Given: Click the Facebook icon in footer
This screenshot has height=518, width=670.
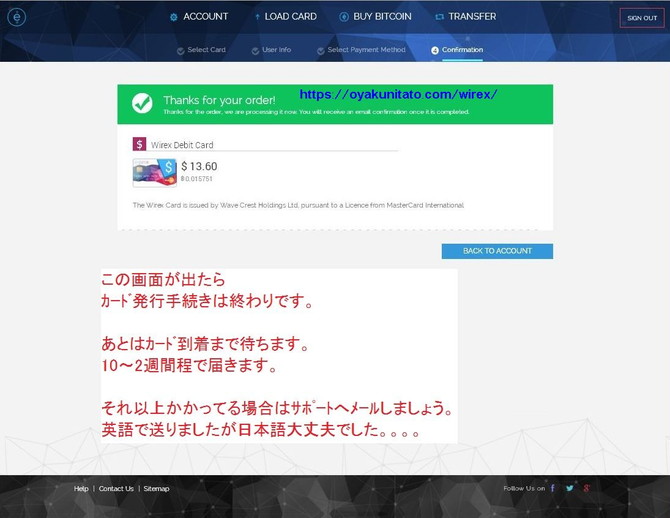Looking at the screenshot, I should (553, 488).
